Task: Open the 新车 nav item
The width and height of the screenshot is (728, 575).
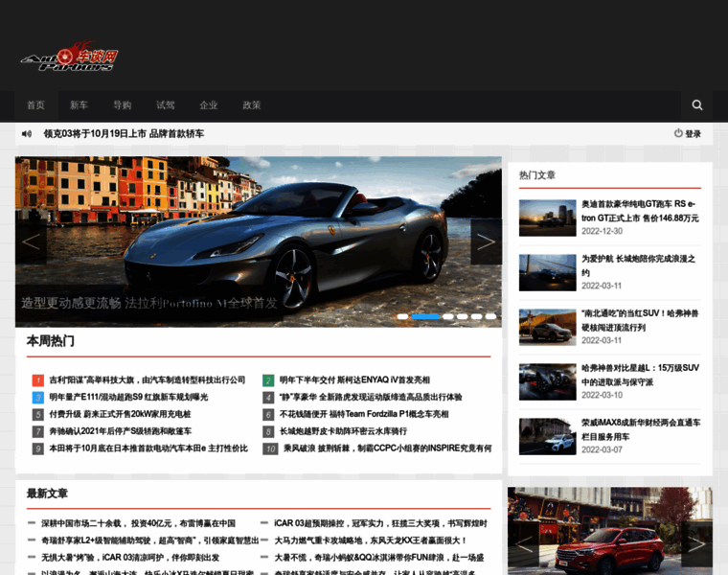Action: point(79,105)
